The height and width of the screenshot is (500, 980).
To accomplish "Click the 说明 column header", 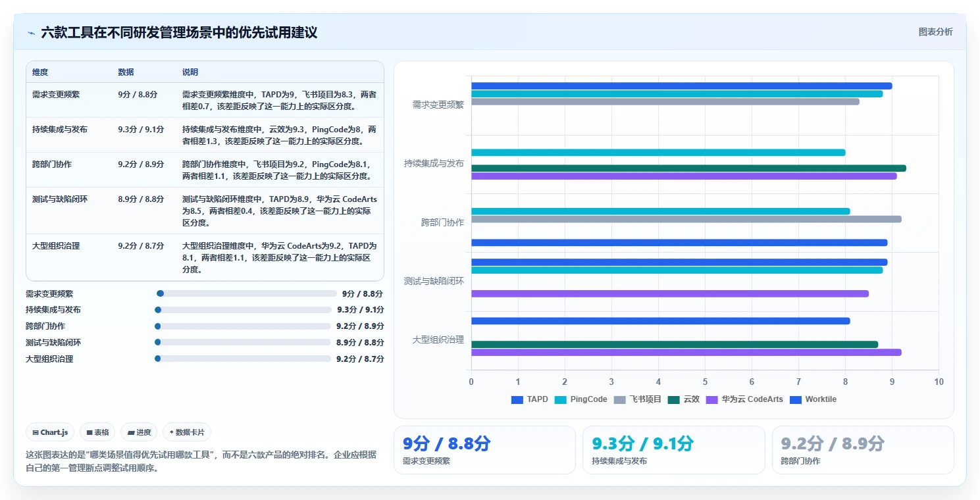I will [190, 72].
